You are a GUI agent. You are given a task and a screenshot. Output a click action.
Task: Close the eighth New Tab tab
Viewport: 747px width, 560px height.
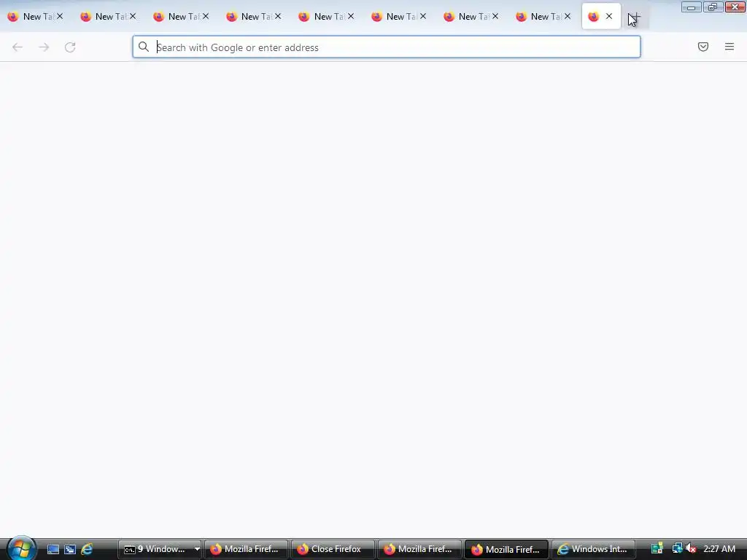tap(568, 16)
